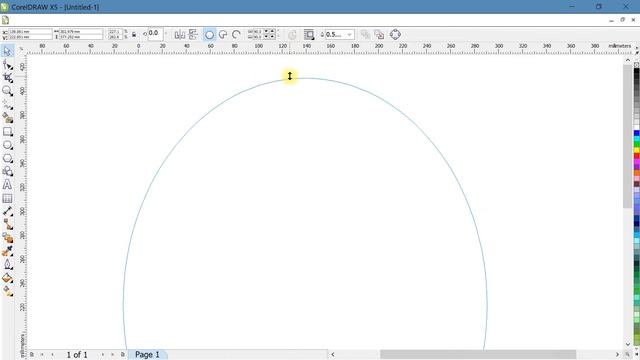Image resolution: width=640 pixels, height=360 pixels.
Task: Click the horizontal scrollbar thumb
Action: coord(478,354)
